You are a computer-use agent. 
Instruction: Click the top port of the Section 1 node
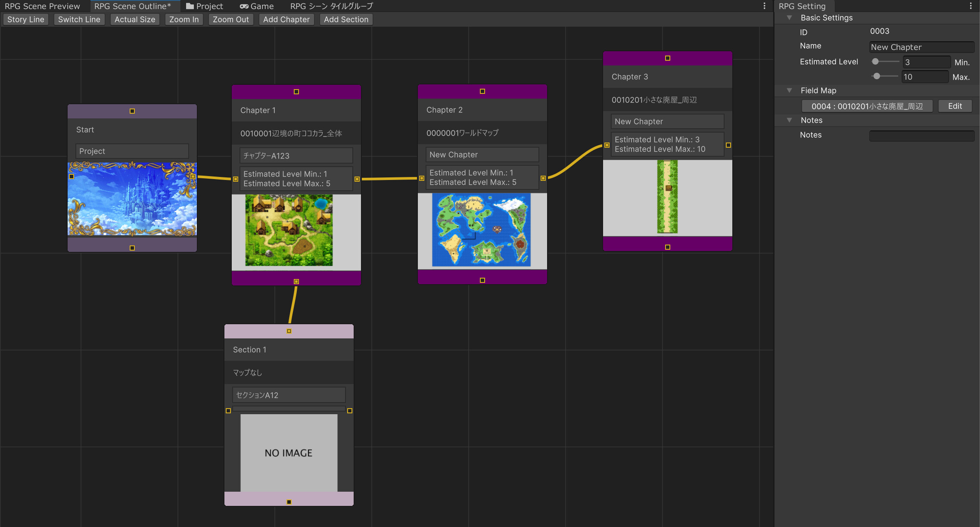pos(289,331)
